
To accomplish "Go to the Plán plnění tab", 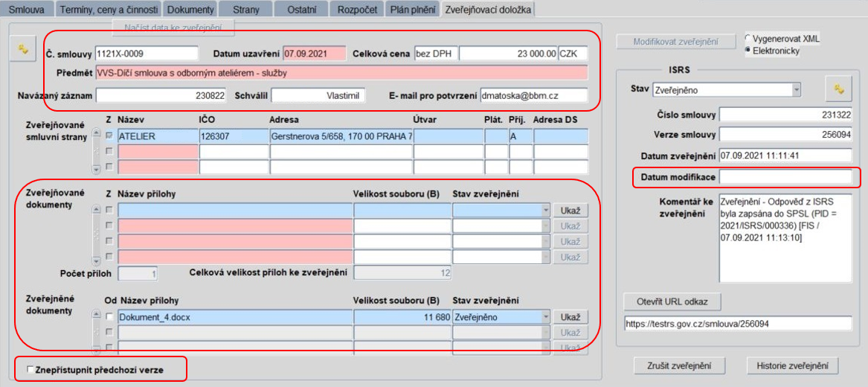I will [x=412, y=10].
